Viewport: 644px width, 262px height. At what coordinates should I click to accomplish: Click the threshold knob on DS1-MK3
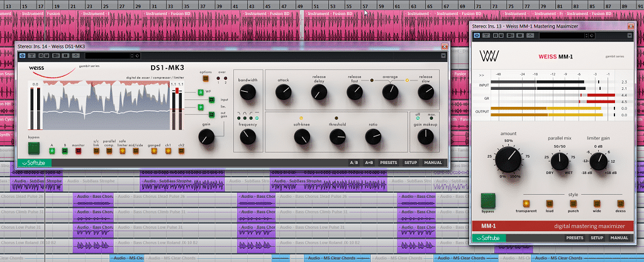point(338,136)
